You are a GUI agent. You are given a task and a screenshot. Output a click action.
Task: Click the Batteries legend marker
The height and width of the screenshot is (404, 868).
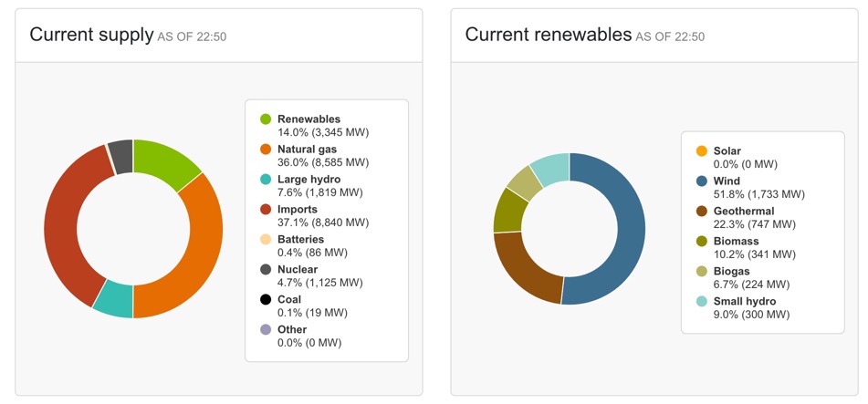[266, 240]
